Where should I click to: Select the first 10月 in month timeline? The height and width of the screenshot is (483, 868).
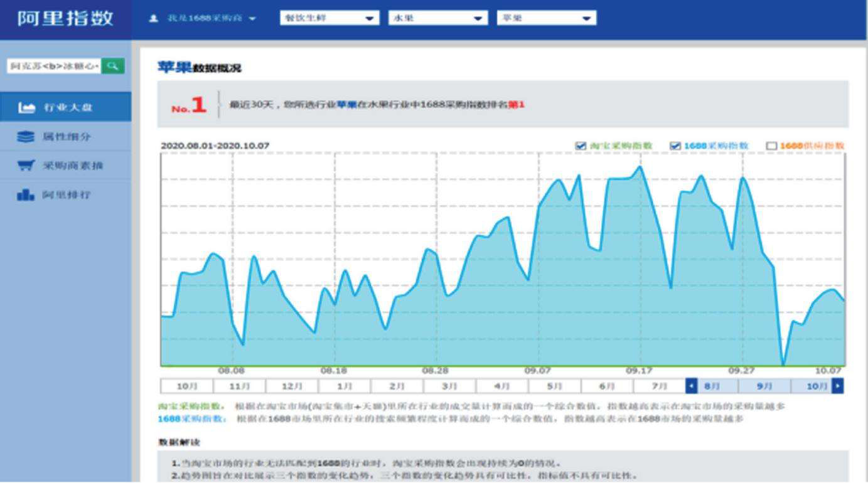(x=187, y=386)
